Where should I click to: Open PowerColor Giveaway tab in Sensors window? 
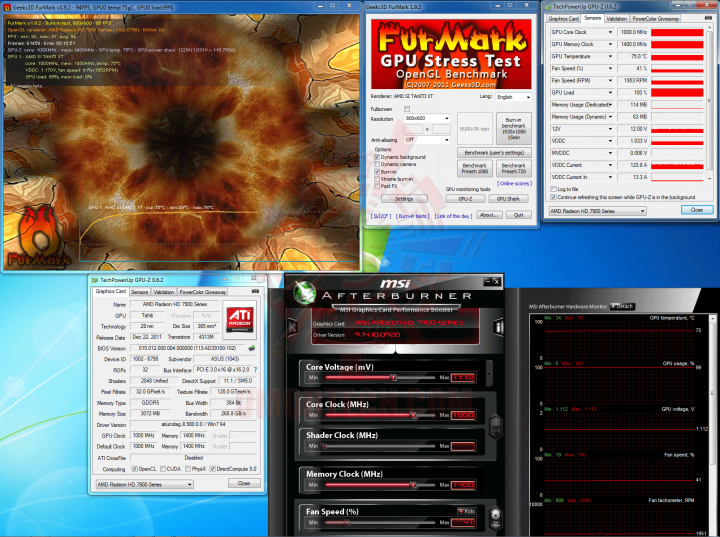point(655,19)
